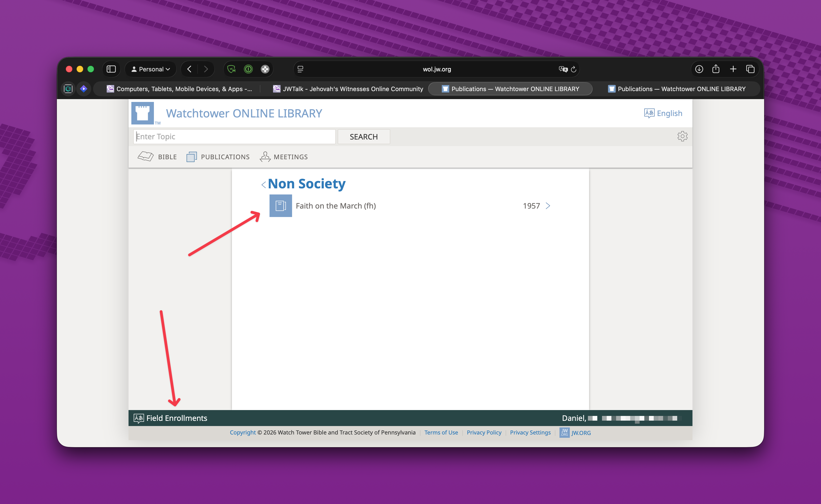Go back using chevron beside Non Society
The image size is (821, 504).
pos(263,185)
